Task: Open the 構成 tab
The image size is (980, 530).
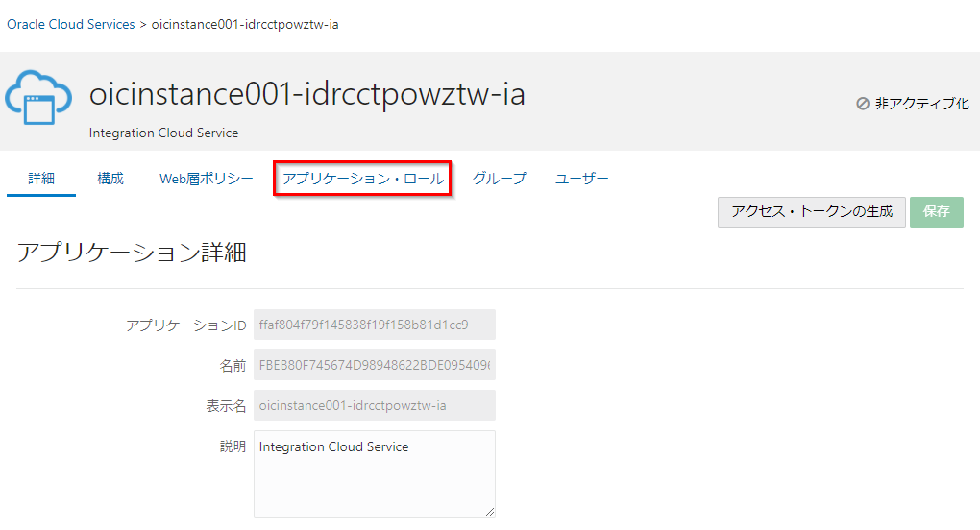Action: (110, 179)
